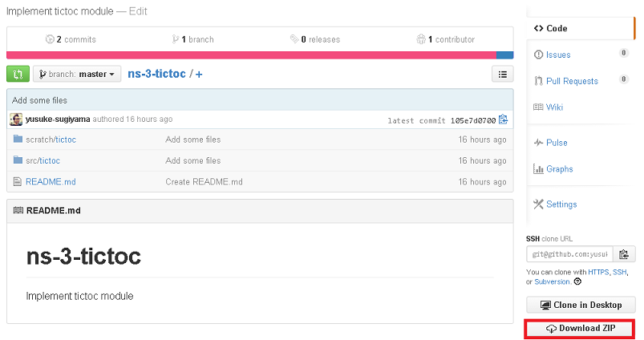Open yusuke-sugiyama author profile
644x340 pixels.
point(58,119)
